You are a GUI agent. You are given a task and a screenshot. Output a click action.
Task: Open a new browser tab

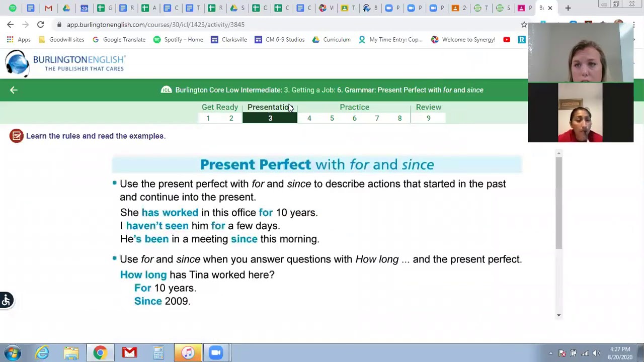click(x=568, y=8)
